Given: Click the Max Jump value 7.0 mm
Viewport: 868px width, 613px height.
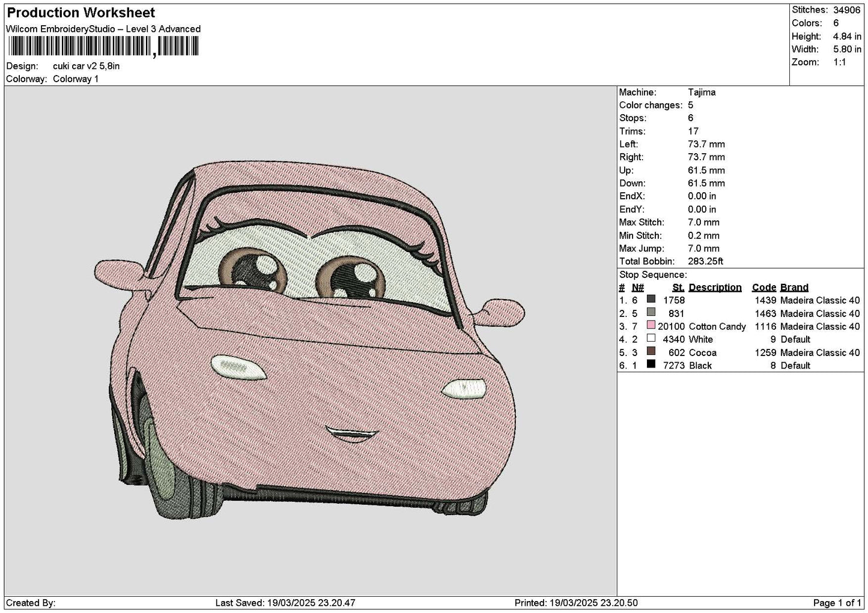Looking at the screenshot, I should pos(703,249).
